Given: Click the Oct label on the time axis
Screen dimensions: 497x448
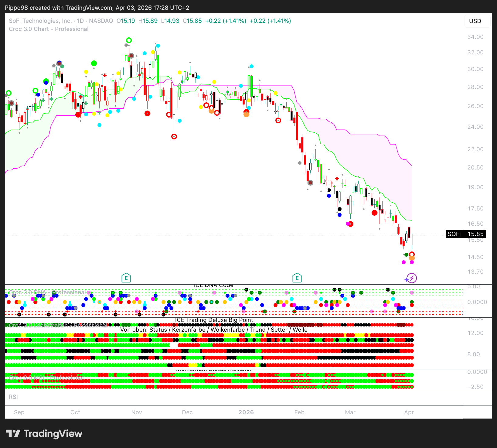Looking at the screenshot, I should [75, 412].
